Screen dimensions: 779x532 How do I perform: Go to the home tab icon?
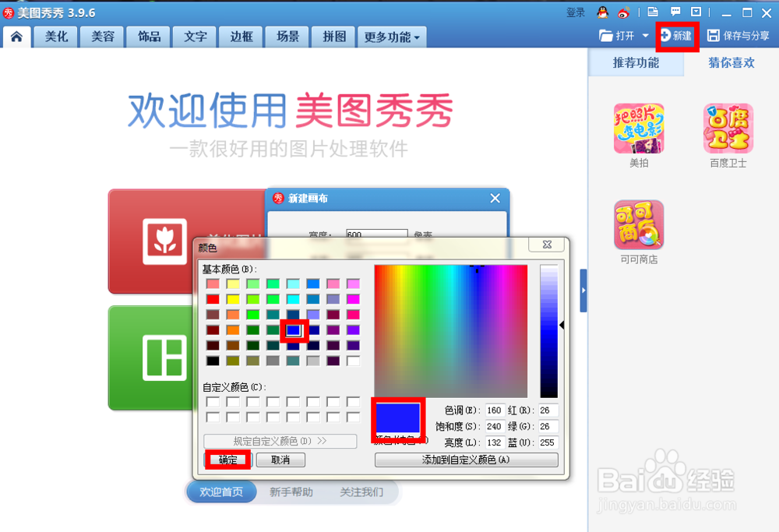tap(16, 37)
